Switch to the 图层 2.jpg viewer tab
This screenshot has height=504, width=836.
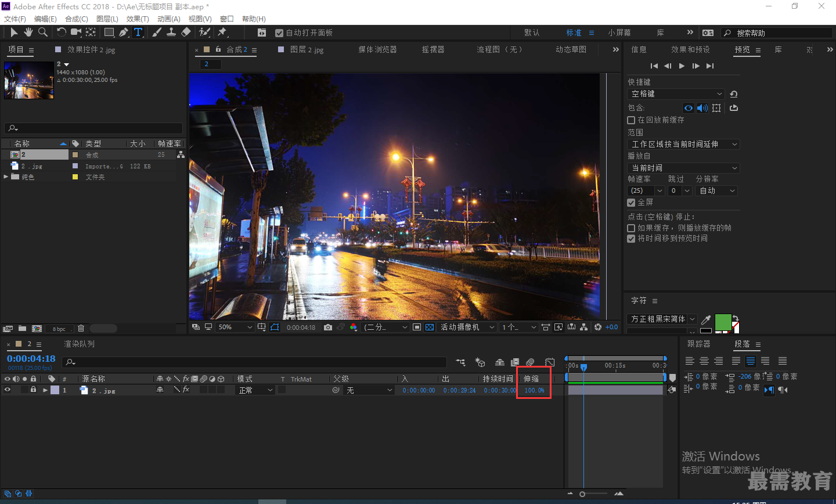pos(307,50)
